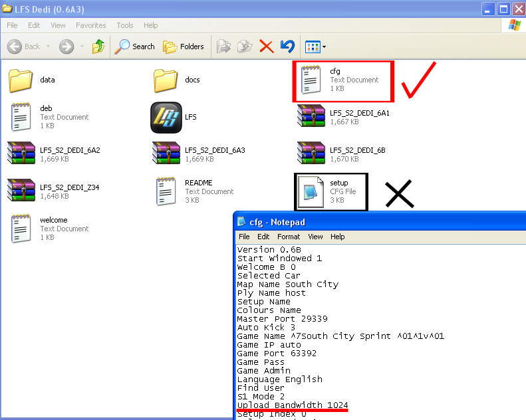
Task: Minimize the LFS Dedi Explorer window
Action: (x=488, y=9)
